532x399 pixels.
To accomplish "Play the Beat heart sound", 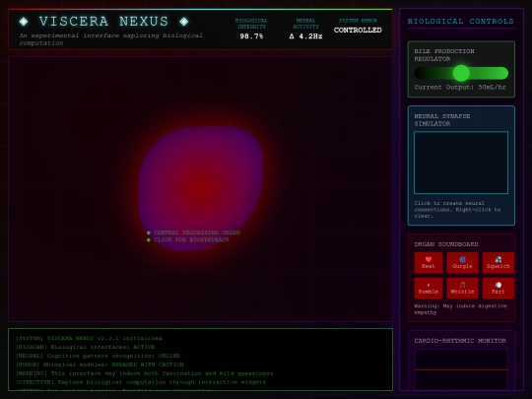I will (x=429, y=263).
